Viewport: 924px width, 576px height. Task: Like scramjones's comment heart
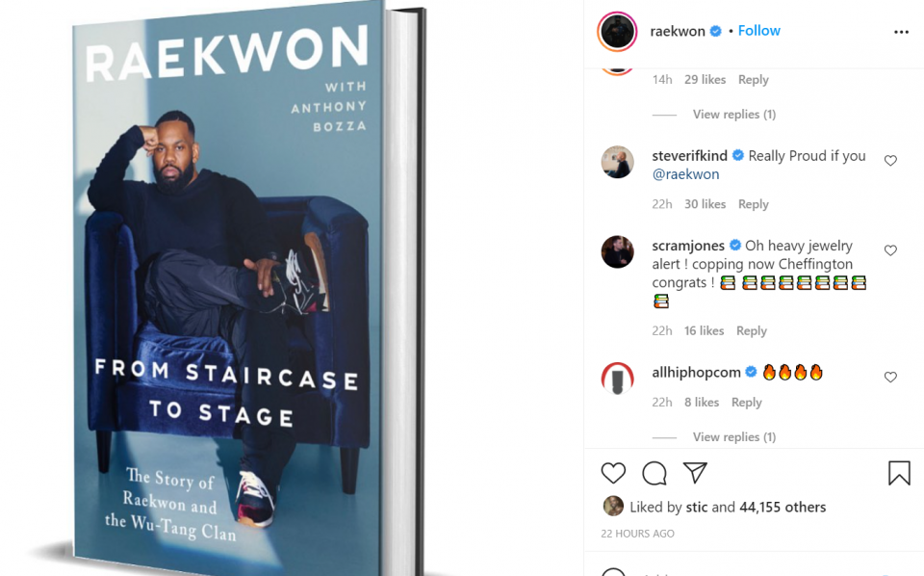pos(890,250)
